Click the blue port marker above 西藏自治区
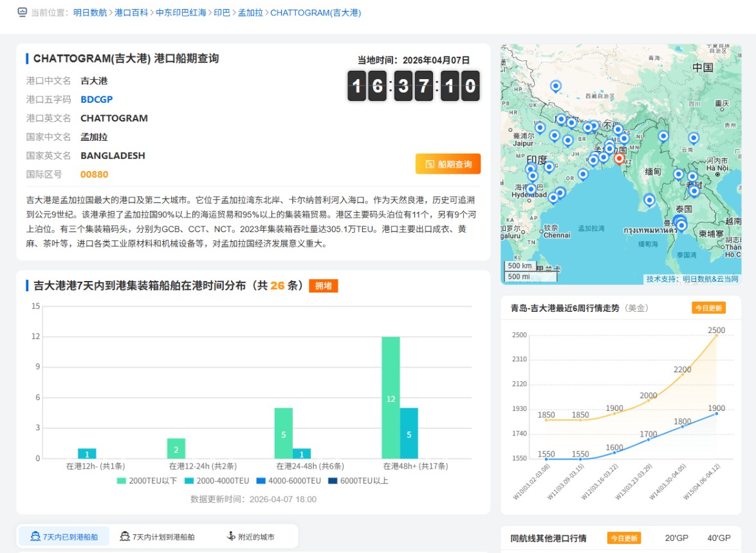756x553 pixels. point(556,86)
